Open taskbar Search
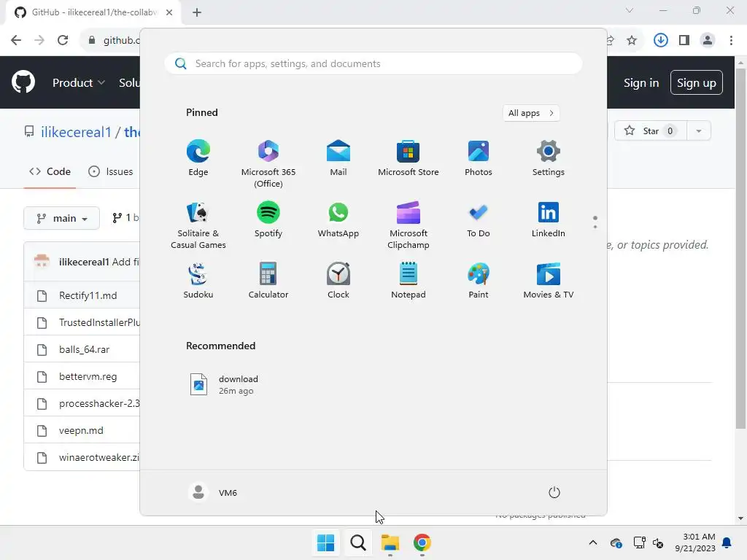This screenshot has width=747, height=560. pyautogui.click(x=357, y=542)
